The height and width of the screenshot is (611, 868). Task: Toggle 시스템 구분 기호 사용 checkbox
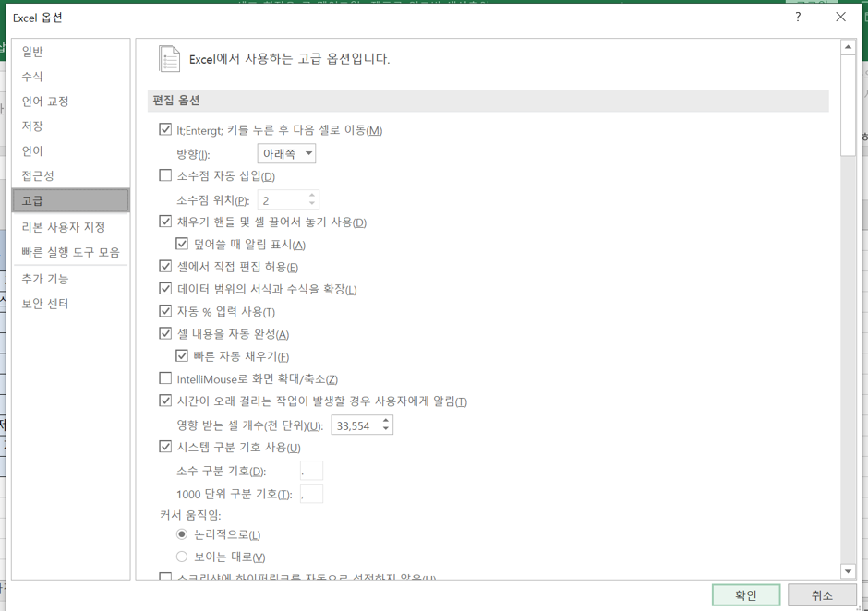165,447
